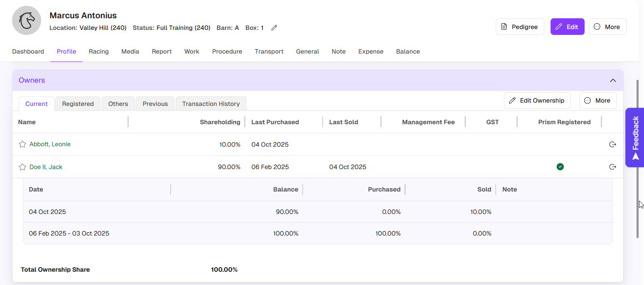Click transfer icon in Doe II, Jack row
644x285 pixels.
[612, 167]
